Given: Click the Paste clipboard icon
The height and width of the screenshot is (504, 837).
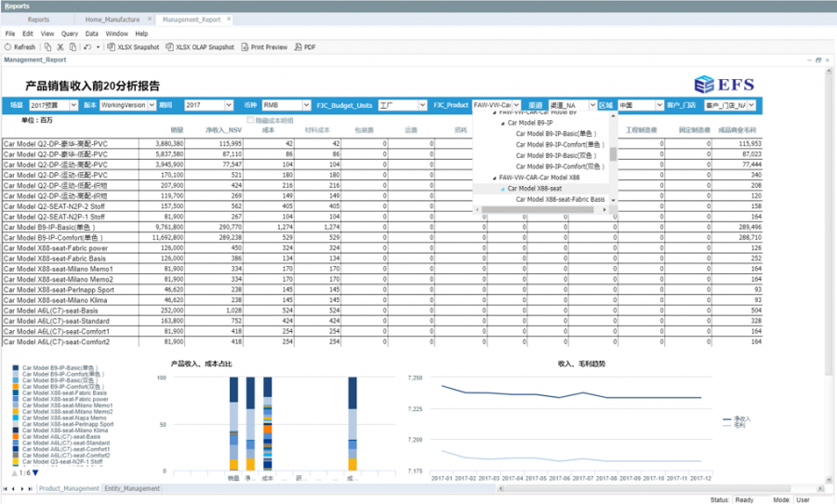Looking at the screenshot, I should (x=73, y=47).
